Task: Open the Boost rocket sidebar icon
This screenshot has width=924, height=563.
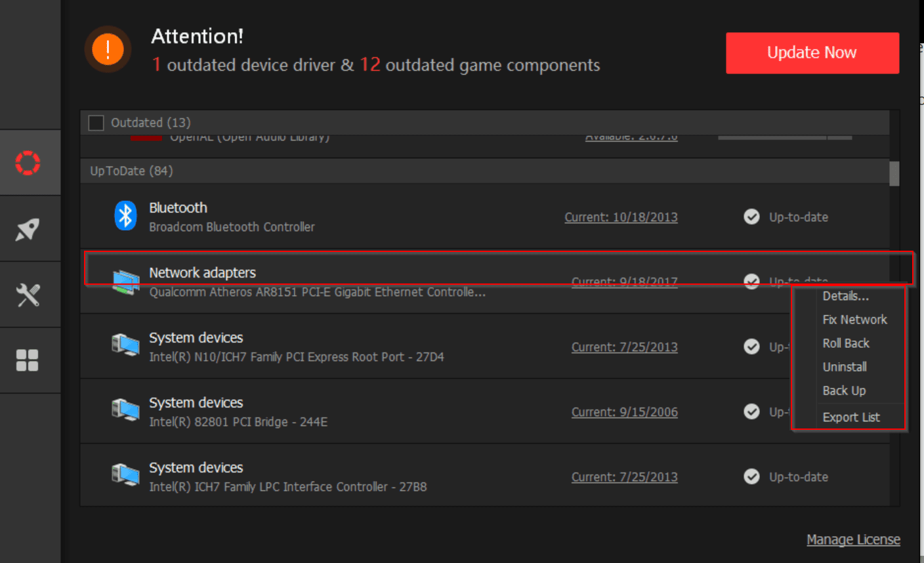Action: pyautogui.click(x=28, y=229)
